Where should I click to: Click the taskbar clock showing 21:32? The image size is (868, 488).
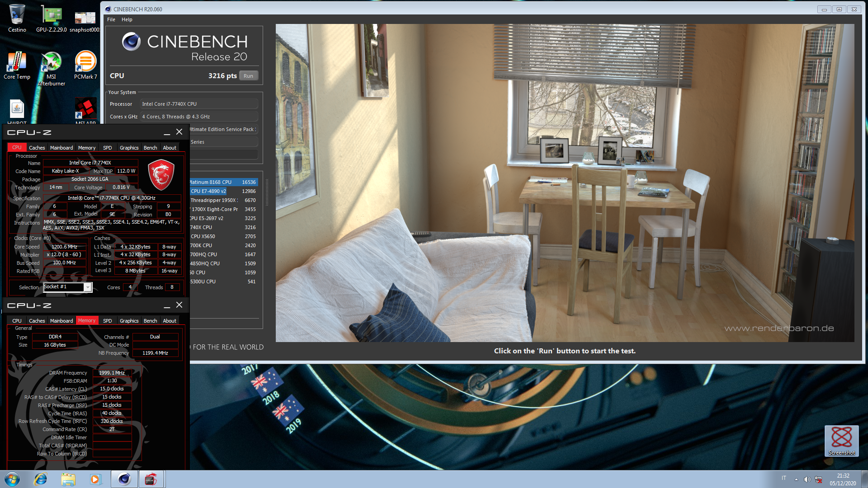(x=843, y=479)
